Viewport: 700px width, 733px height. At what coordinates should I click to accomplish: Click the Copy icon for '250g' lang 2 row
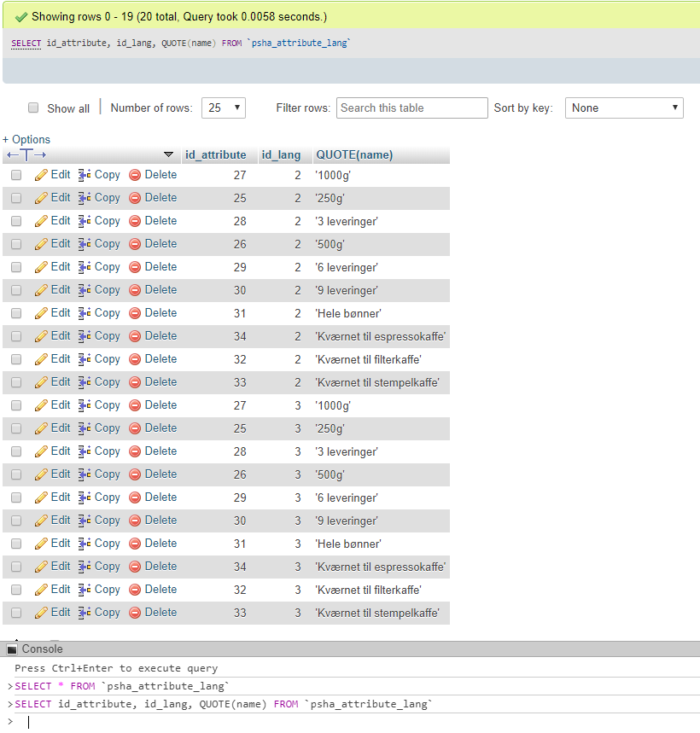pos(85,198)
